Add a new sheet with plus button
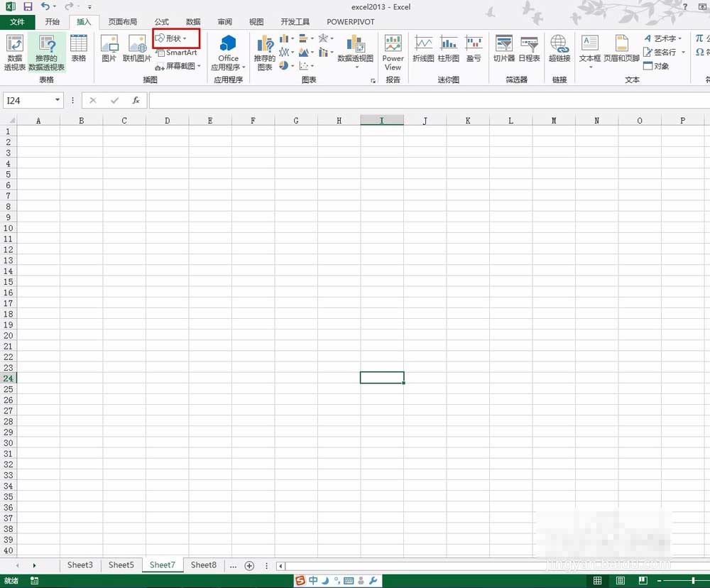The height and width of the screenshot is (588, 710). [249, 565]
